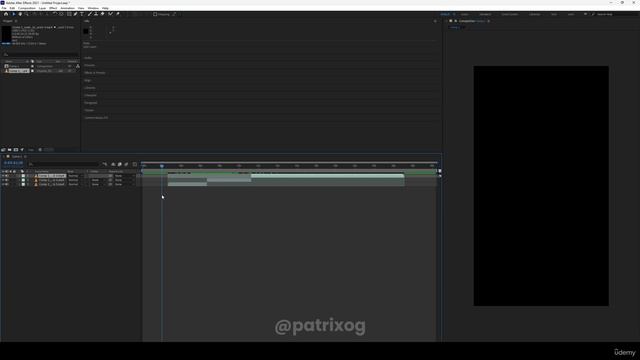Open the File menu
This screenshot has height=360, width=640.
pos(4,8)
